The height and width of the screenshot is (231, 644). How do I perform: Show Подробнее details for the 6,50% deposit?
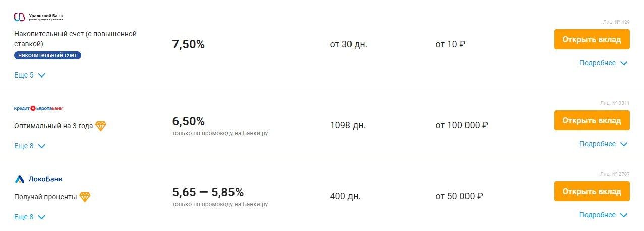[x=603, y=144]
